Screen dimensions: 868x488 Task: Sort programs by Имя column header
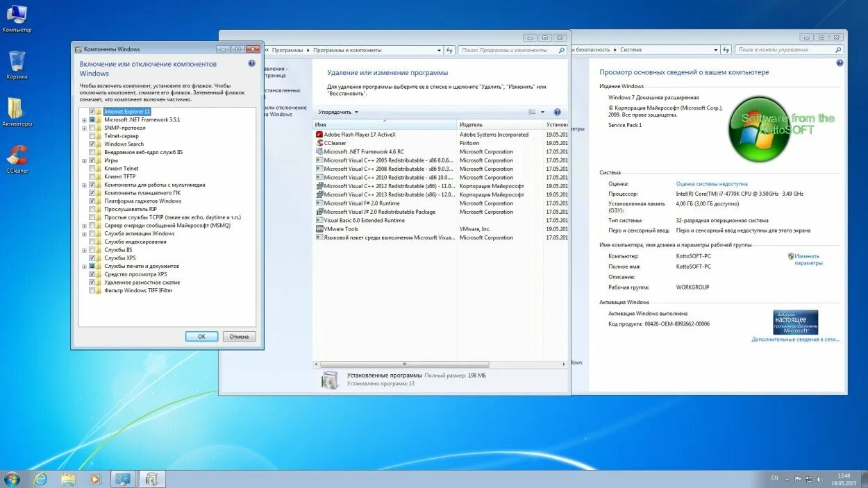385,124
